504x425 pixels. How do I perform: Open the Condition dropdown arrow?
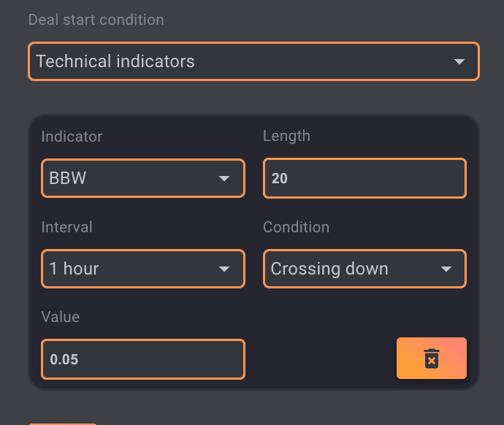point(446,269)
